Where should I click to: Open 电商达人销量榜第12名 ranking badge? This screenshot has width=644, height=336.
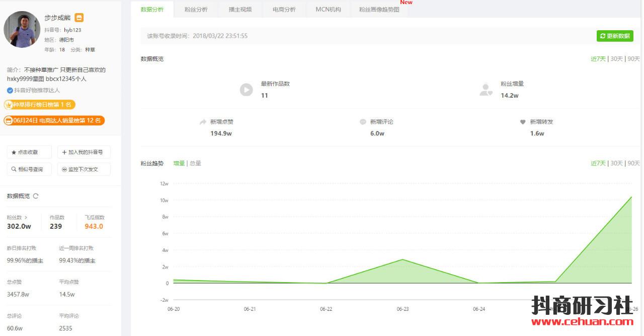point(54,120)
